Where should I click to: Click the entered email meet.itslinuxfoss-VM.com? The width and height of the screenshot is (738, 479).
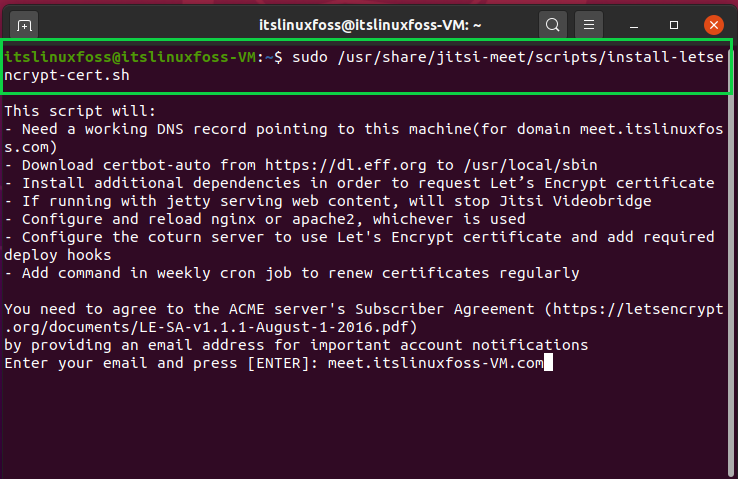coord(435,363)
